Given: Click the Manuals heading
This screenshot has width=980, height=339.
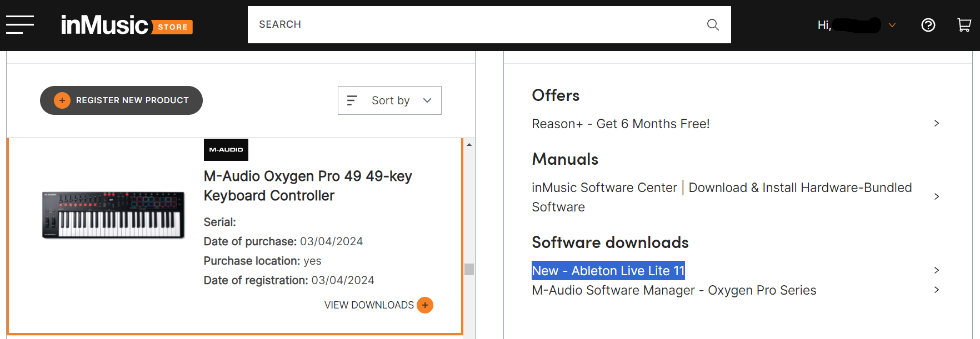Looking at the screenshot, I should pos(565,159).
